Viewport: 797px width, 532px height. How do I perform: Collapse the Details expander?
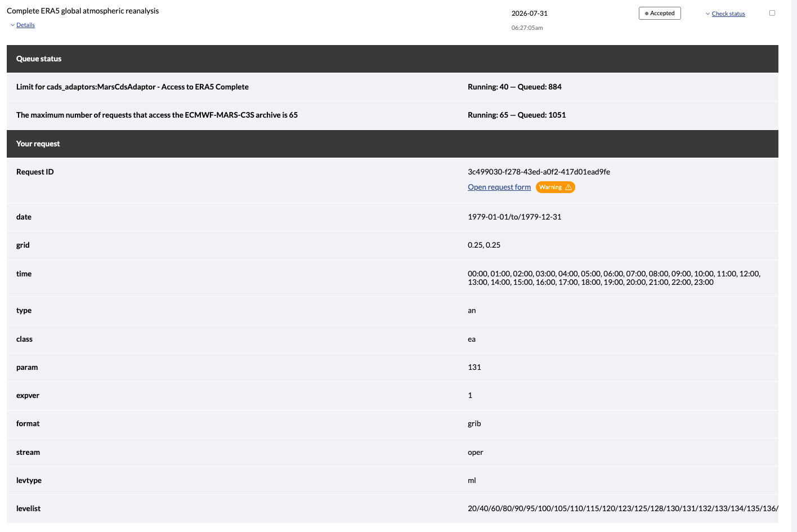point(23,25)
